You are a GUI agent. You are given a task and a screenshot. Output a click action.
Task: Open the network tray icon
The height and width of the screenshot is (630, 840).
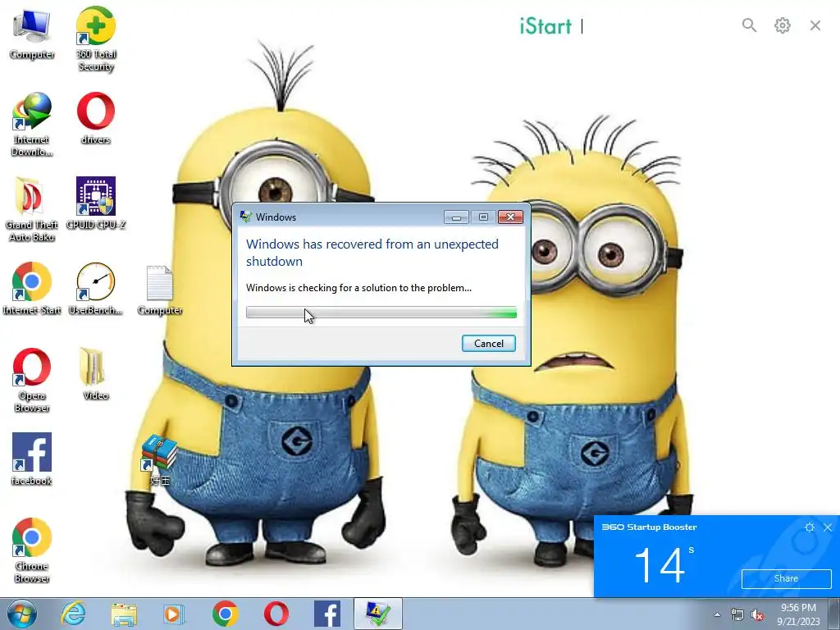point(737,614)
